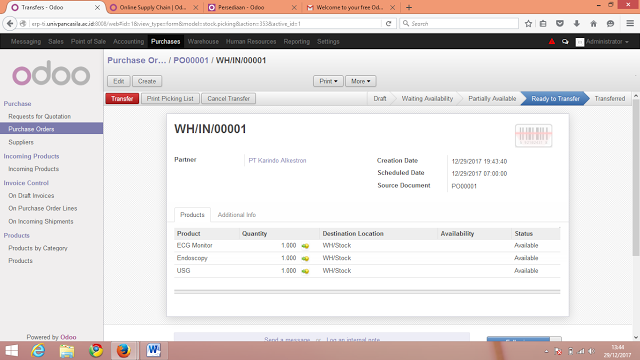The image size is (640, 360).
Task: Click the volume icon in system tray
Action: pyautogui.click(x=592, y=351)
